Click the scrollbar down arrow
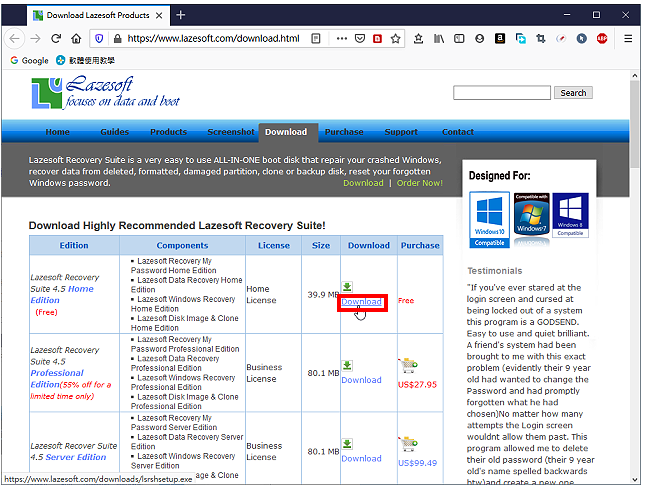 tap(635, 479)
